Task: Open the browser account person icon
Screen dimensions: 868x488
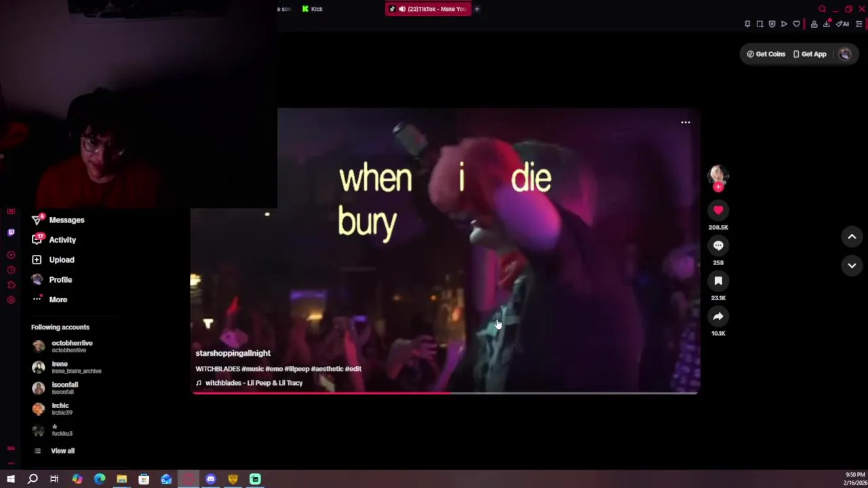Action: [814, 24]
